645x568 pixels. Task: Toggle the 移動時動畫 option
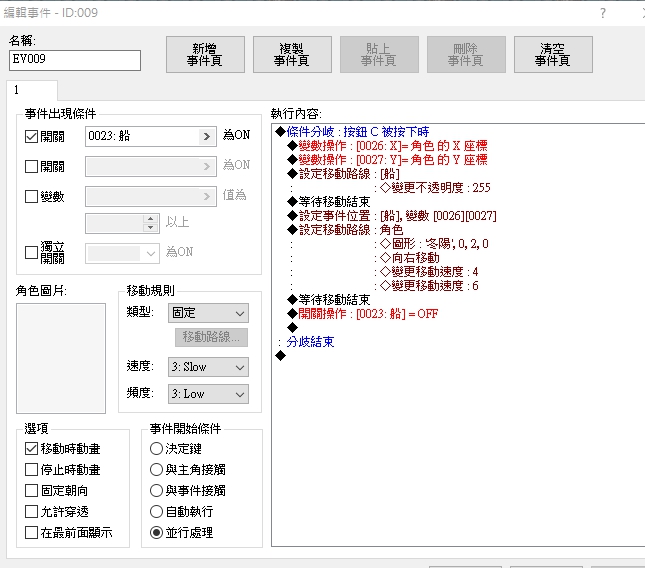click(x=32, y=448)
